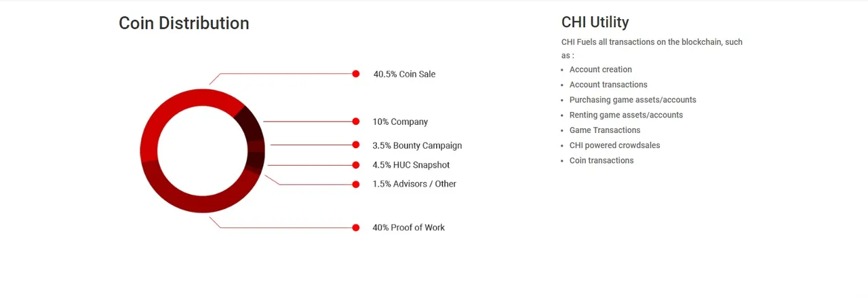Select the 4.5% HUC Snapshot label
868x298 pixels.
pos(411,165)
